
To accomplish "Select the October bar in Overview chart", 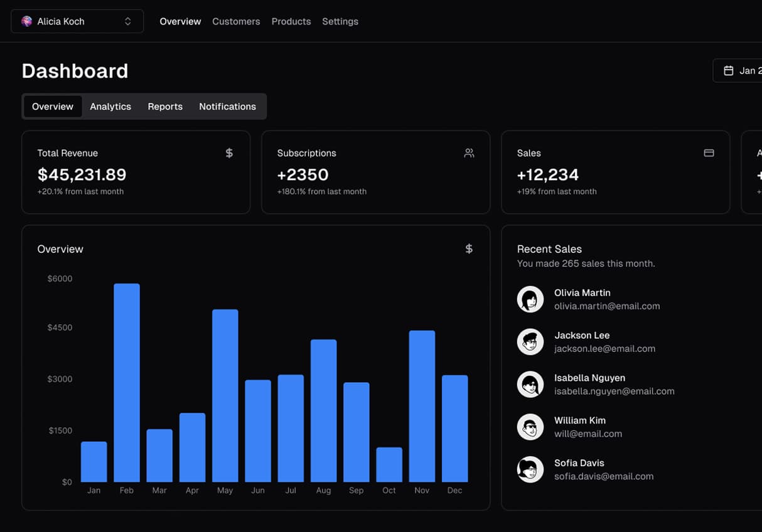I will (x=389, y=464).
